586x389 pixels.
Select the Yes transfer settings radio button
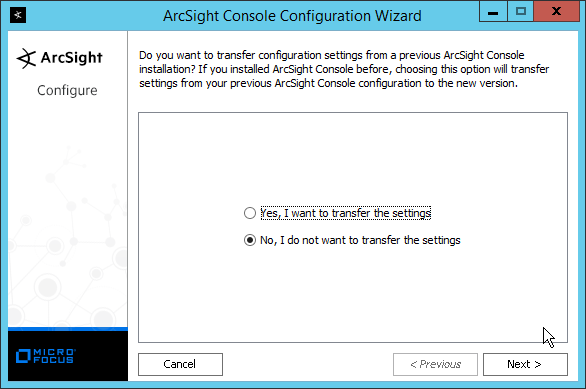tap(250, 213)
